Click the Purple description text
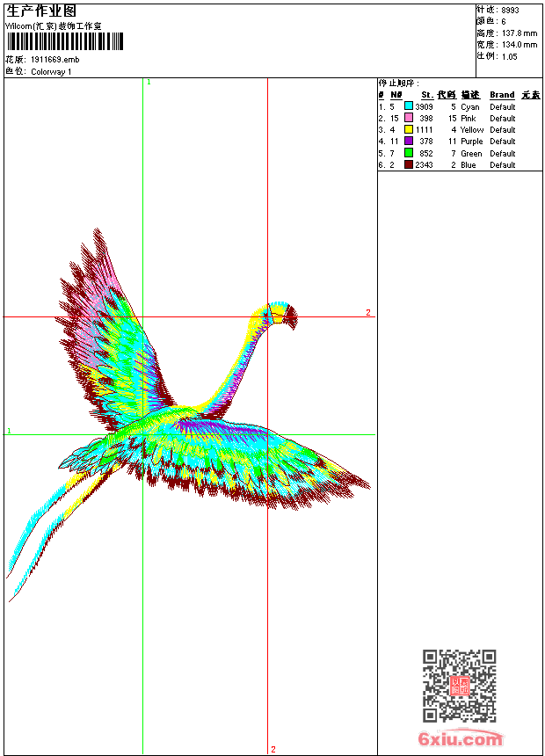The width and height of the screenshot is (545, 756). point(472,142)
